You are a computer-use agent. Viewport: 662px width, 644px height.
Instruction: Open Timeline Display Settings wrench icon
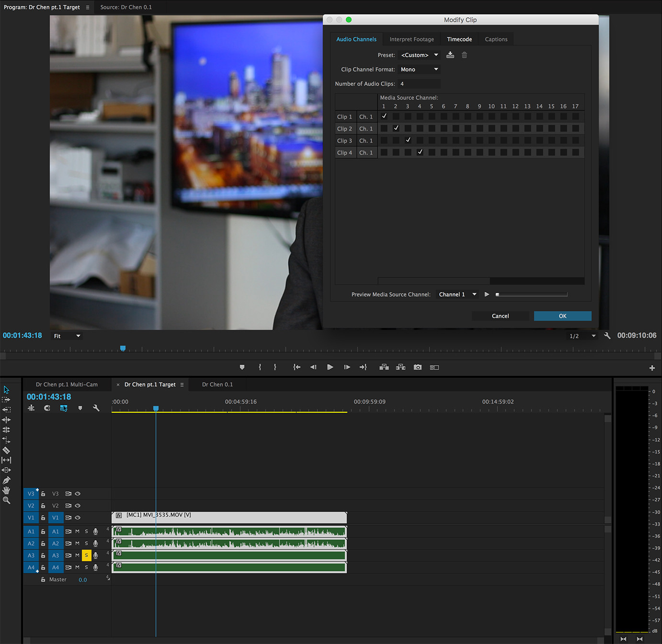pos(96,408)
